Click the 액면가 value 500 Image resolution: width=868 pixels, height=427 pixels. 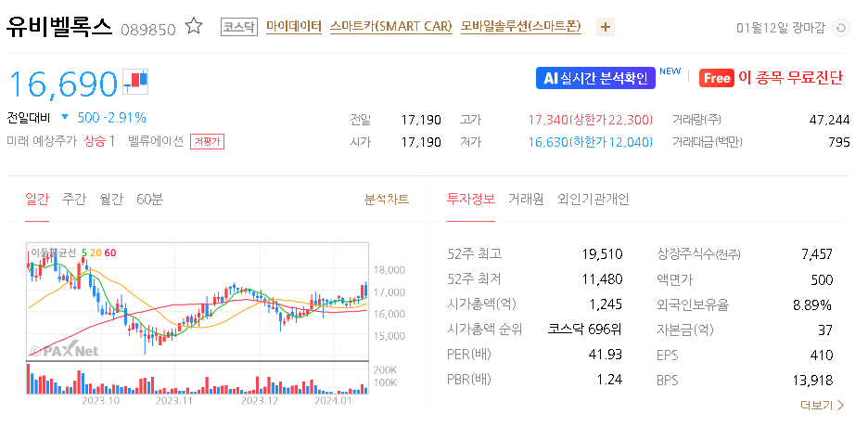pyautogui.click(x=822, y=279)
